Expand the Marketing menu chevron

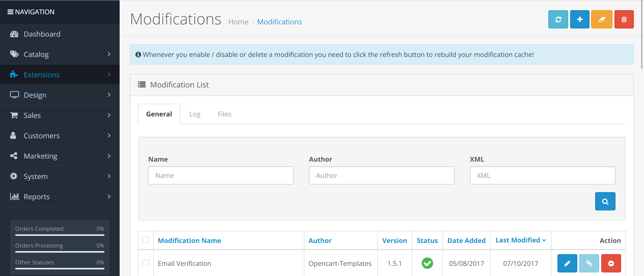(x=109, y=156)
